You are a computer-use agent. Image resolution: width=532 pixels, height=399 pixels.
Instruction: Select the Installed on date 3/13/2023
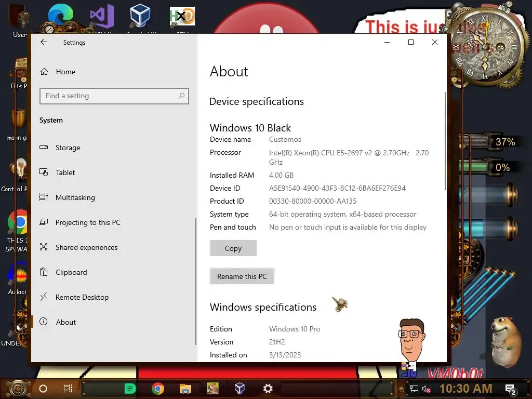click(x=285, y=355)
